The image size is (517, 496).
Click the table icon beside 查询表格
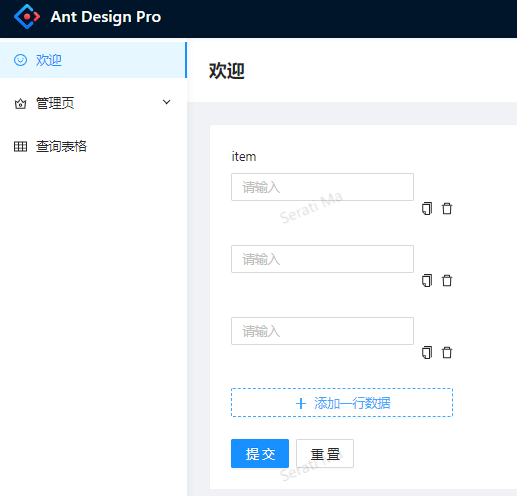pyautogui.click(x=20, y=146)
